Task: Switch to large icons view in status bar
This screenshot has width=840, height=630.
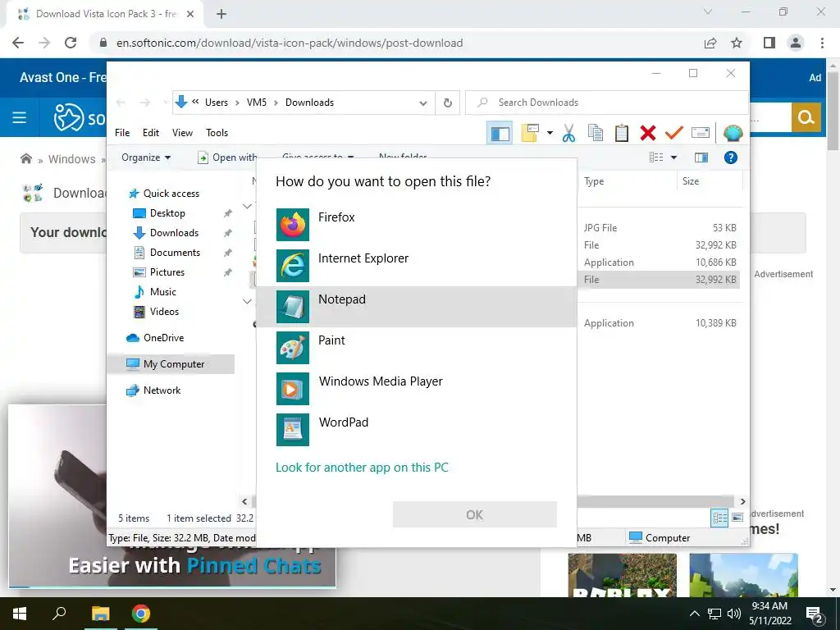Action: coord(737,518)
